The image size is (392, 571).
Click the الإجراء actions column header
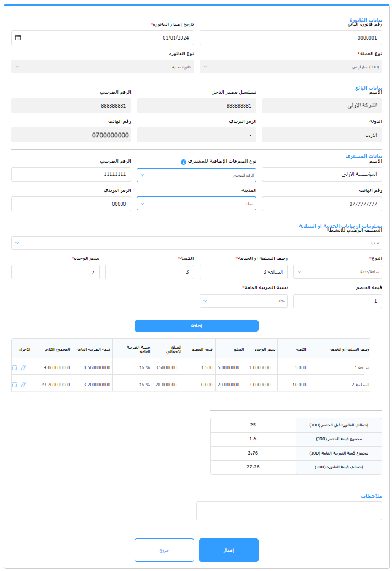pyautogui.click(x=25, y=349)
